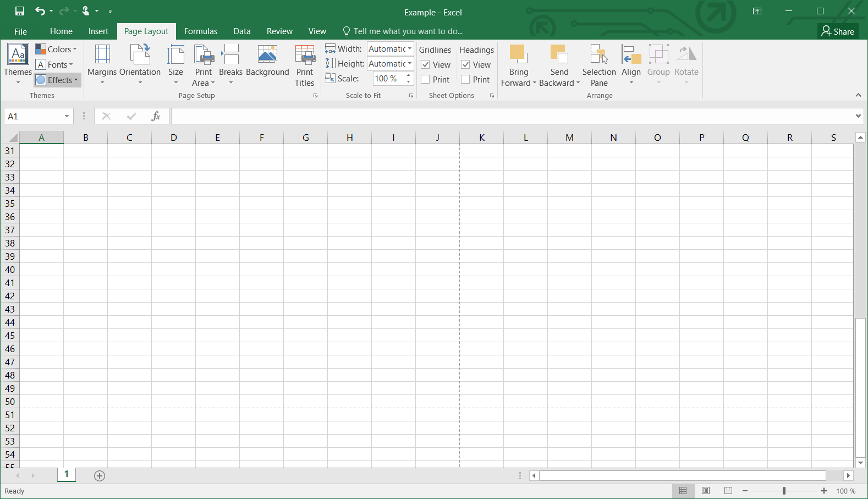The width and height of the screenshot is (868, 499).
Task: Click the Orientation icon
Action: tap(140, 55)
